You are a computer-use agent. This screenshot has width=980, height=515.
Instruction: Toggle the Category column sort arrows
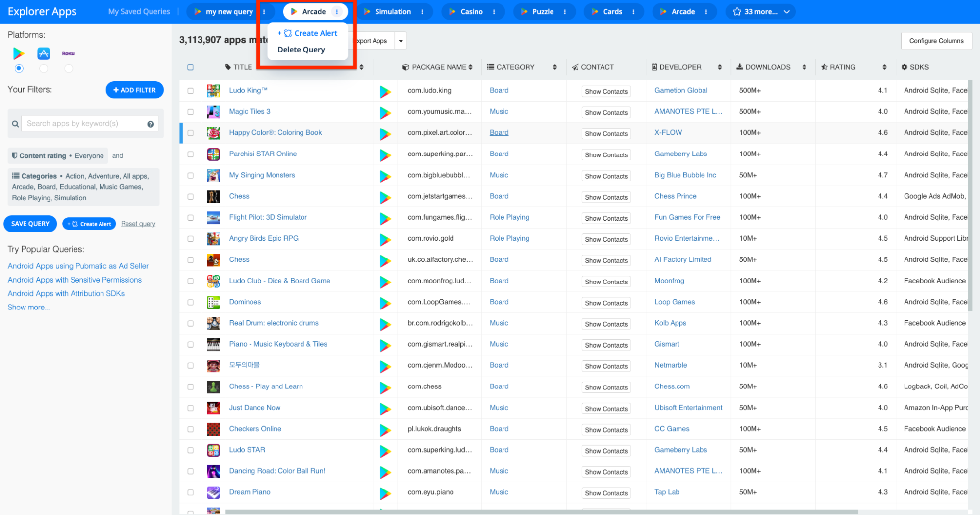pyautogui.click(x=554, y=67)
